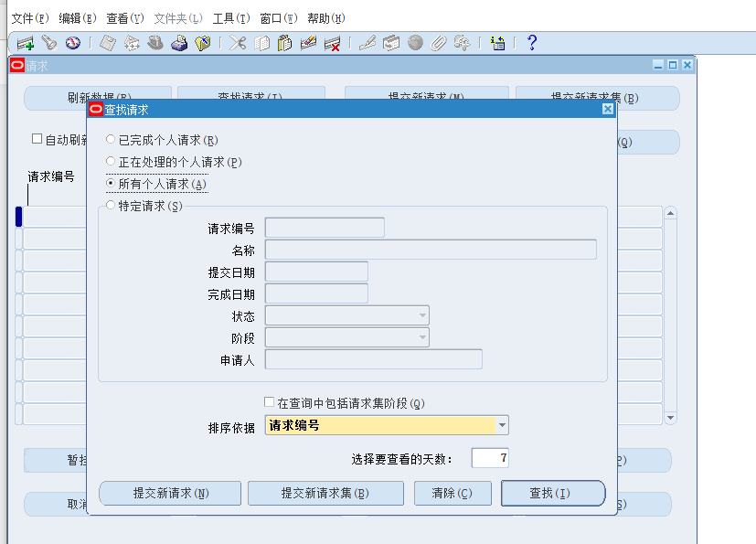Select the New record toolbar icon

25,42
